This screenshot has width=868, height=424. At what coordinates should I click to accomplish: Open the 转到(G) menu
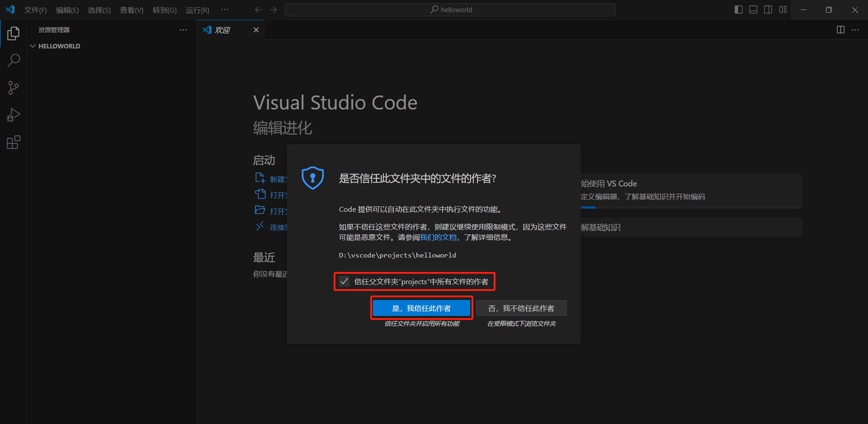click(x=165, y=10)
